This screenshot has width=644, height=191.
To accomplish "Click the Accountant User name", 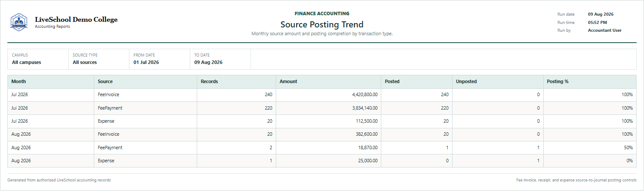I will tap(604, 30).
